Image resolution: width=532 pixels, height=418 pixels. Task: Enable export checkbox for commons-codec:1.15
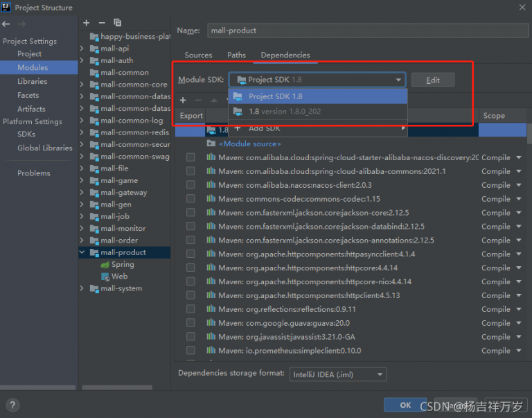pyautogui.click(x=190, y=199)
